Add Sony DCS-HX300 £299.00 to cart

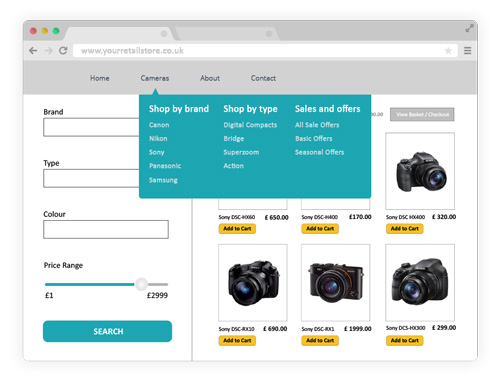[x=405, y=340]
